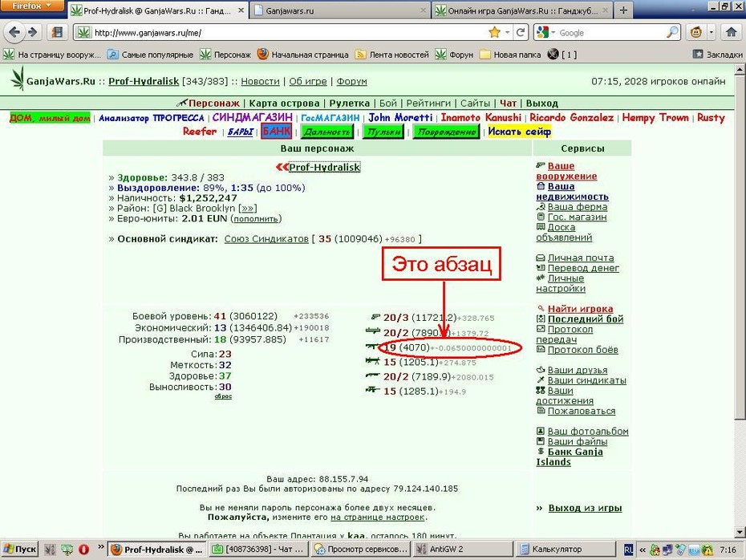The width and height of the screenshot is (746, 560).
Task: Click пополнить link next to EUN
Action: pos(256,219)
